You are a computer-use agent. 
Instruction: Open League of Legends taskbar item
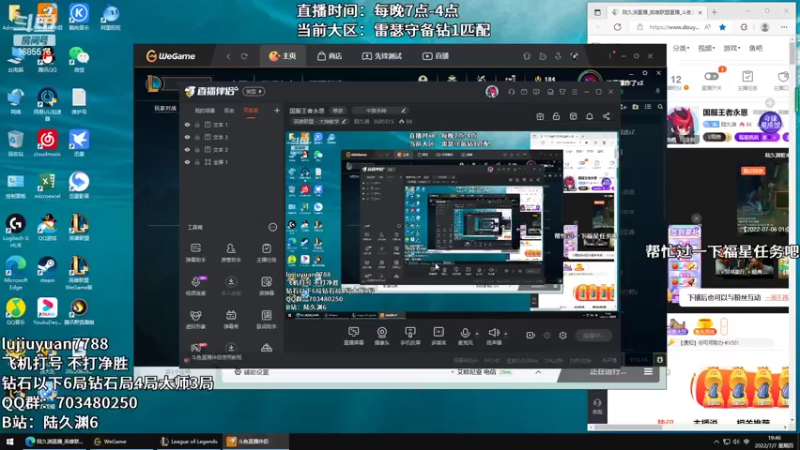click(189, 441)
